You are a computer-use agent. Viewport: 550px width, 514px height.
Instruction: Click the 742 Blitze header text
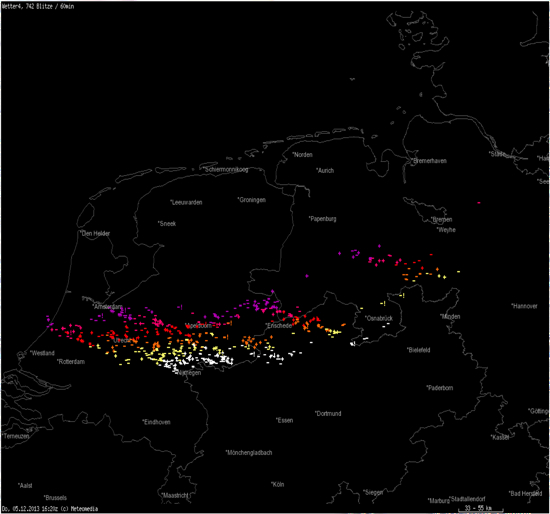pyautogui.click(x=38, y=6)
